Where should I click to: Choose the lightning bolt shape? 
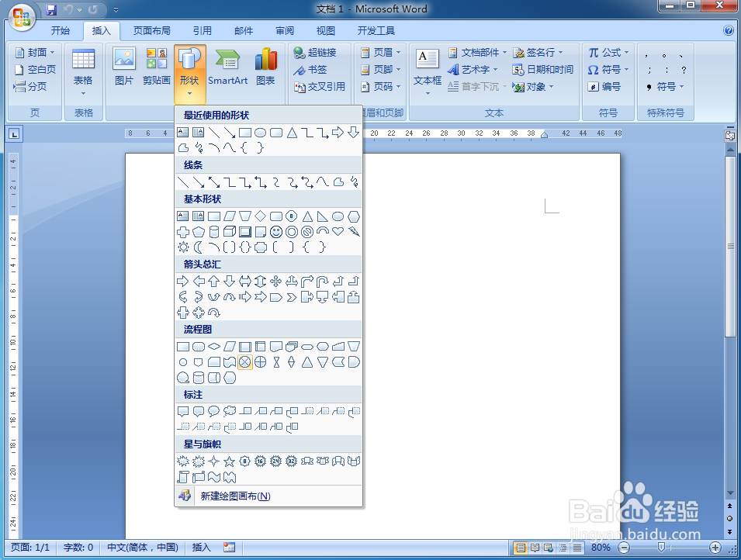click(x=354, y=232)
